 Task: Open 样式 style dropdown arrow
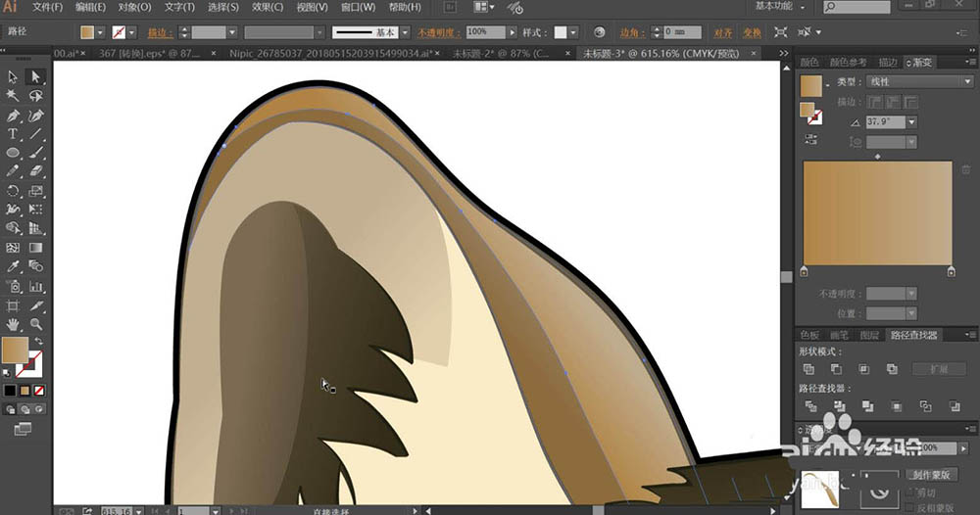click(x=573, y=32)
